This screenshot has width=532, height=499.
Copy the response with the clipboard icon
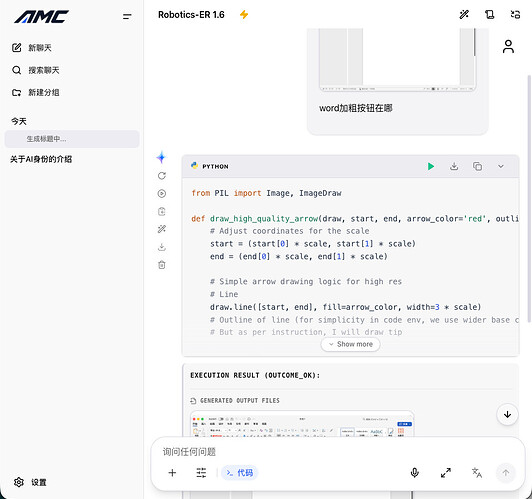click(x=162, y=211)
